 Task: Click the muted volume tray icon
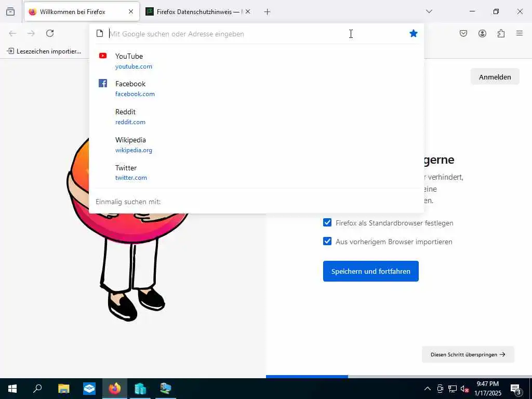[x=464, y=389]
